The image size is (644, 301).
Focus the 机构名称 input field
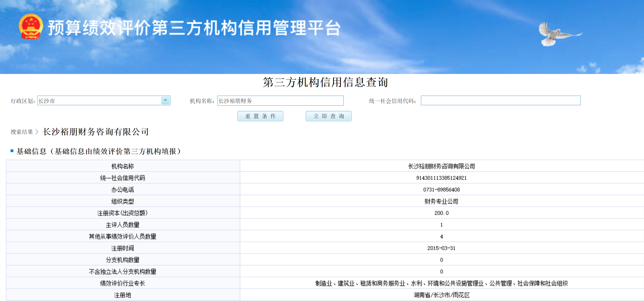(x=280, y=100)
